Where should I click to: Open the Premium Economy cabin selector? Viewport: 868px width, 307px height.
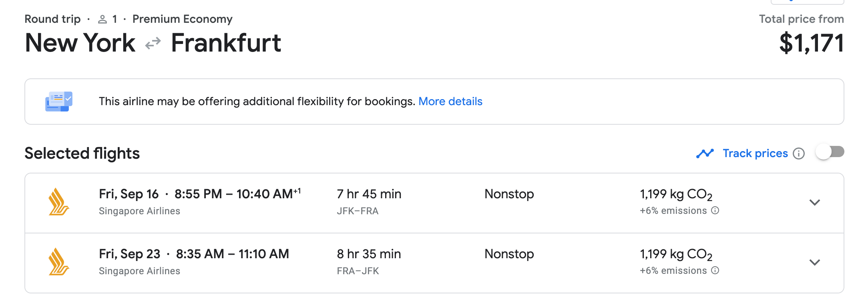click(183, 18)
